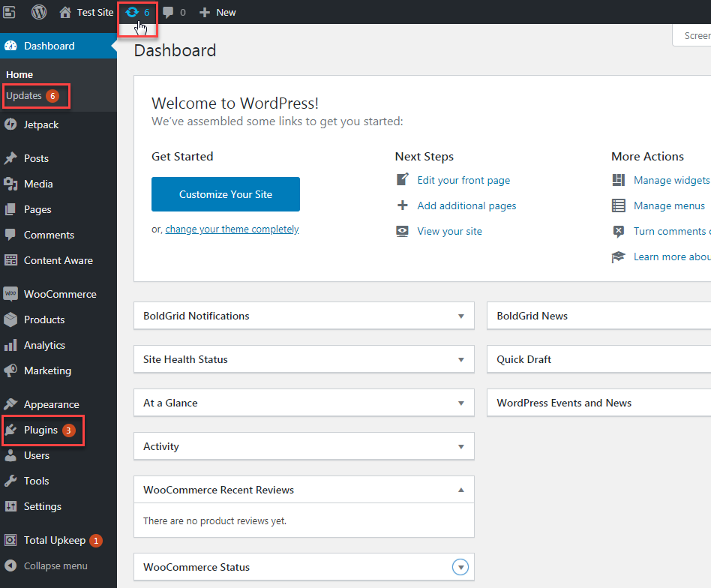This screenshot has height=588, width=711.
Task: Open Tools from the sidebar
Action: point(36,481)
